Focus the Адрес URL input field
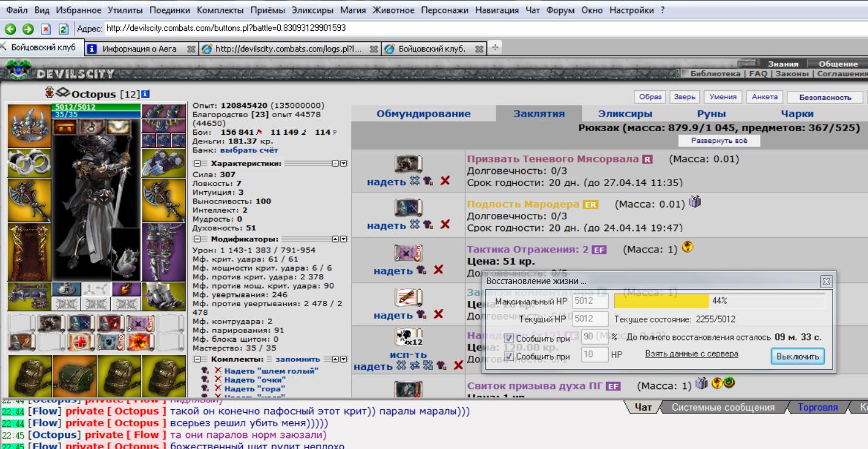The image size is (868, 449). (x=485, y=29)
